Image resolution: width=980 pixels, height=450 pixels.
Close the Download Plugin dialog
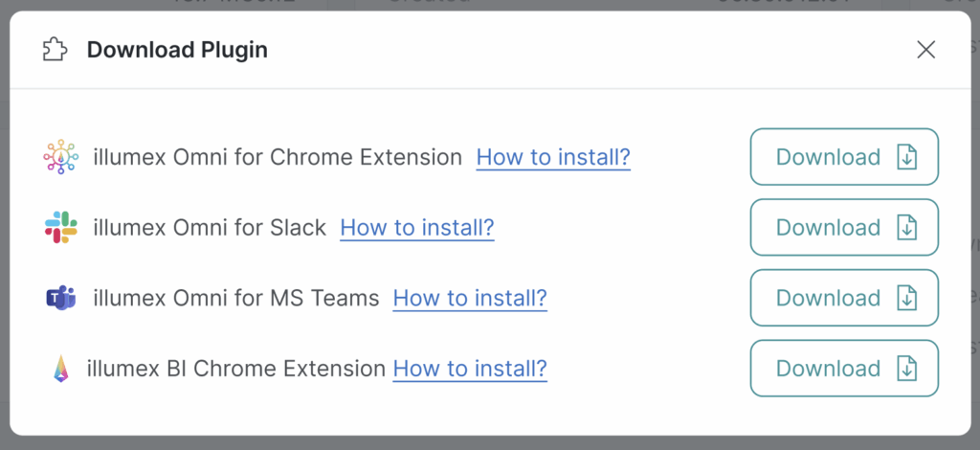925,50
